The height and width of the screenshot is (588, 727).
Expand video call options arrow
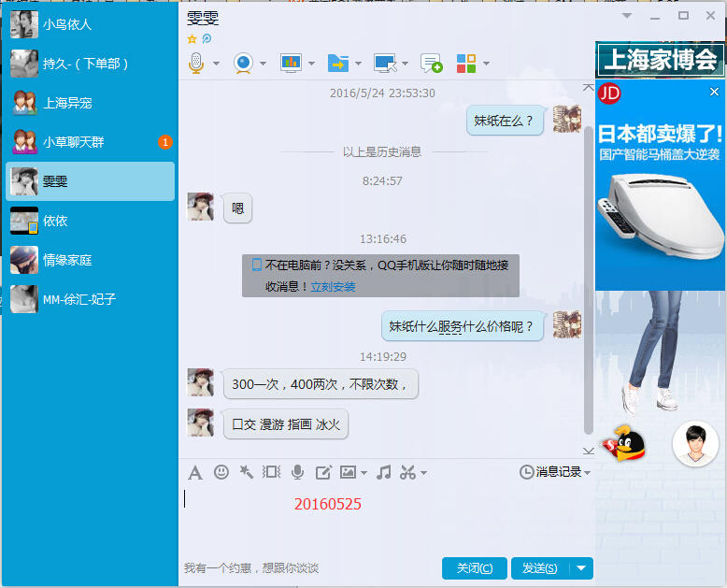pos(264,64)
